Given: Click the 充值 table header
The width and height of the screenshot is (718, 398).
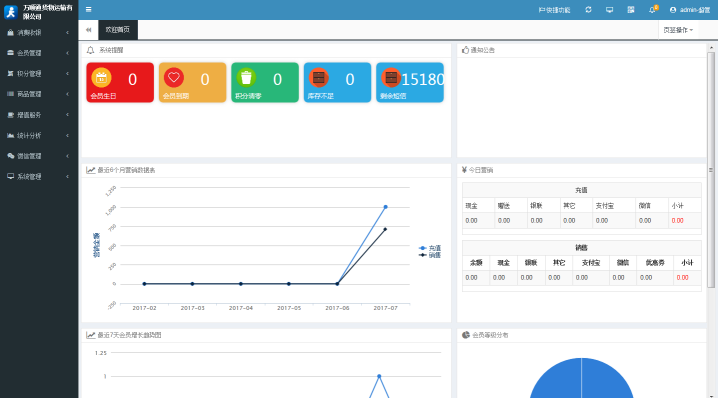Looking at the screenshot, I should tap(582, 190).
